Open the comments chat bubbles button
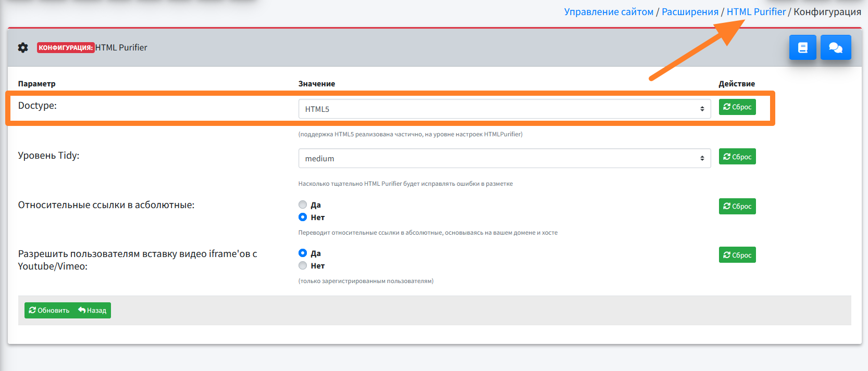868x371 pixels. [x=836, y=47]
